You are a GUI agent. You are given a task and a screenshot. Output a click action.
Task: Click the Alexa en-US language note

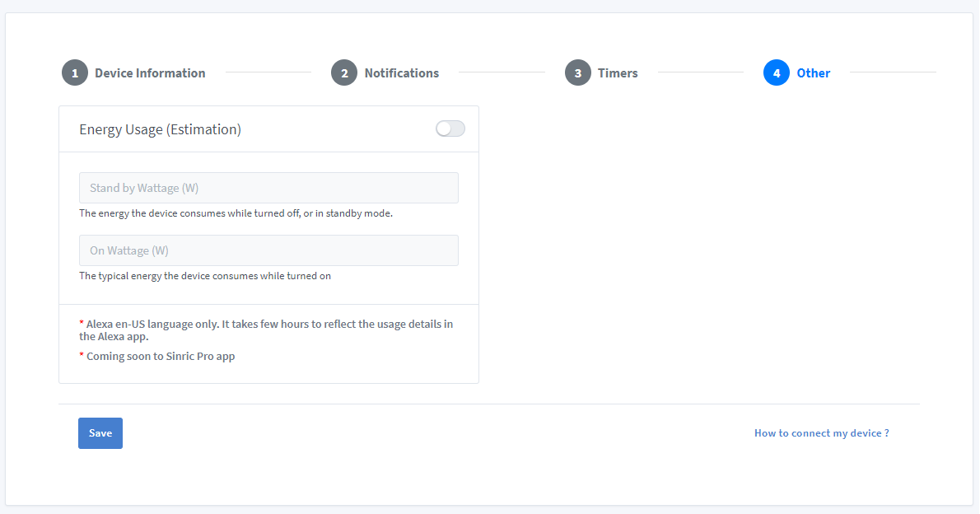266,330
